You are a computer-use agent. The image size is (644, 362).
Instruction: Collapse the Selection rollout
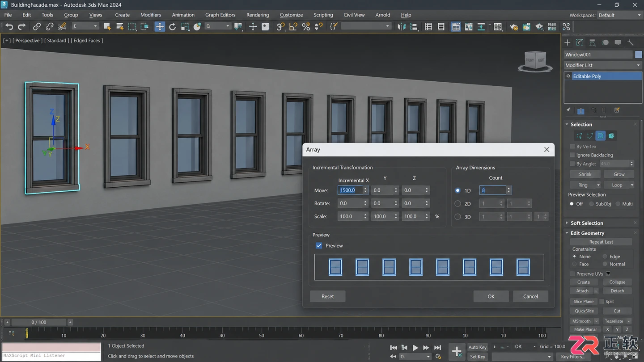(581, 124)
